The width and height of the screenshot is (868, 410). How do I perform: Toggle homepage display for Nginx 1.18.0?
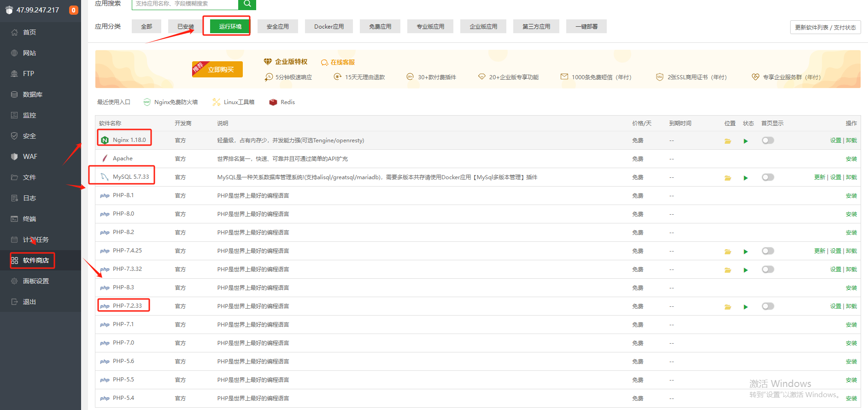coord(768,141)
